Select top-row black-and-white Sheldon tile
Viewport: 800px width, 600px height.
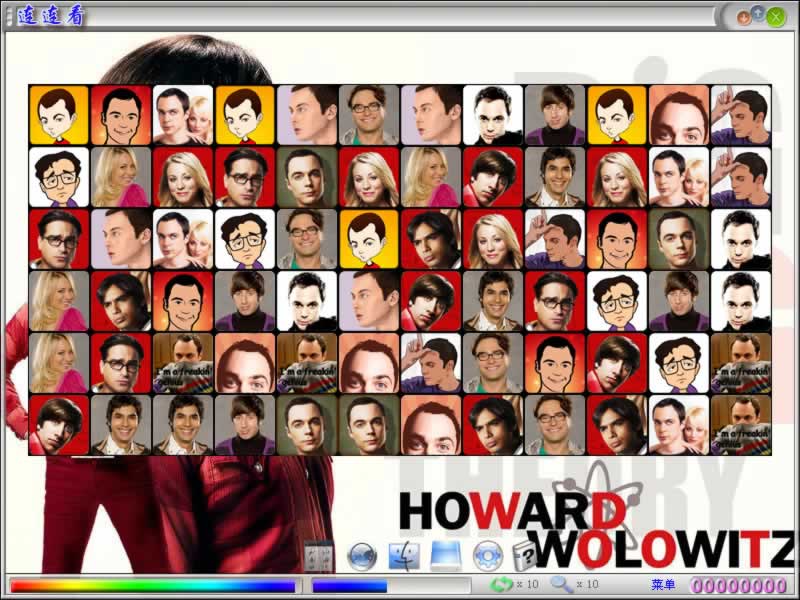click(493, 115)
